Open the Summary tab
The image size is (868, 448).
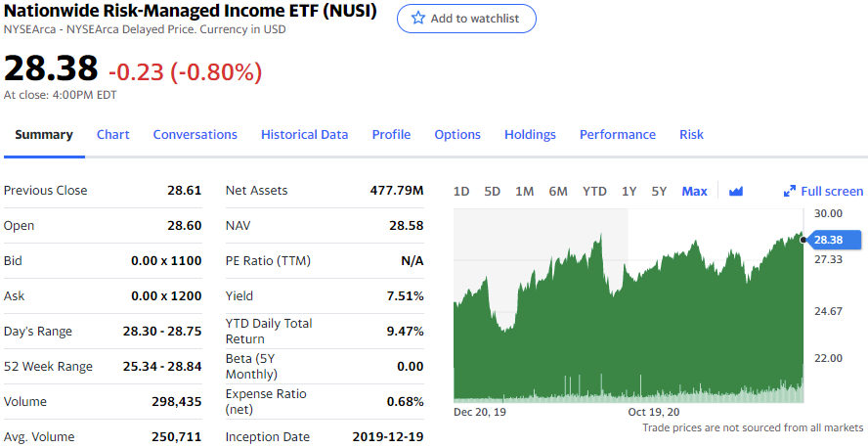coord(44,135)
